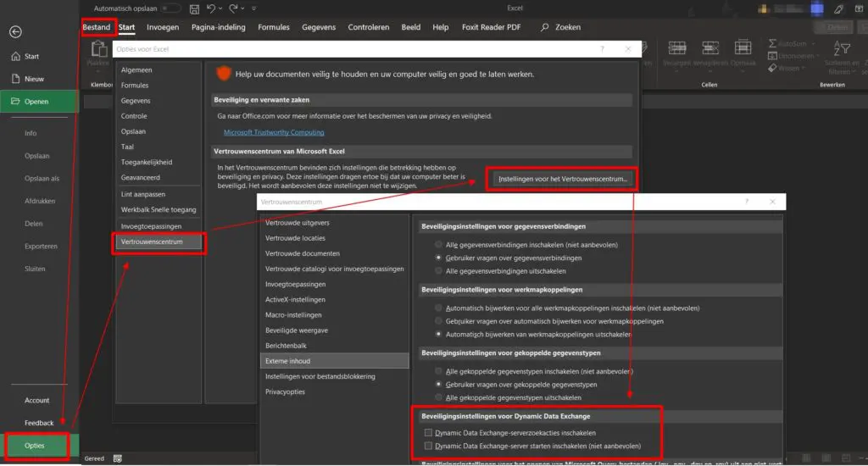
Task: Open the Microsoft Trustworthy Computing link
Action: [273, 132]
